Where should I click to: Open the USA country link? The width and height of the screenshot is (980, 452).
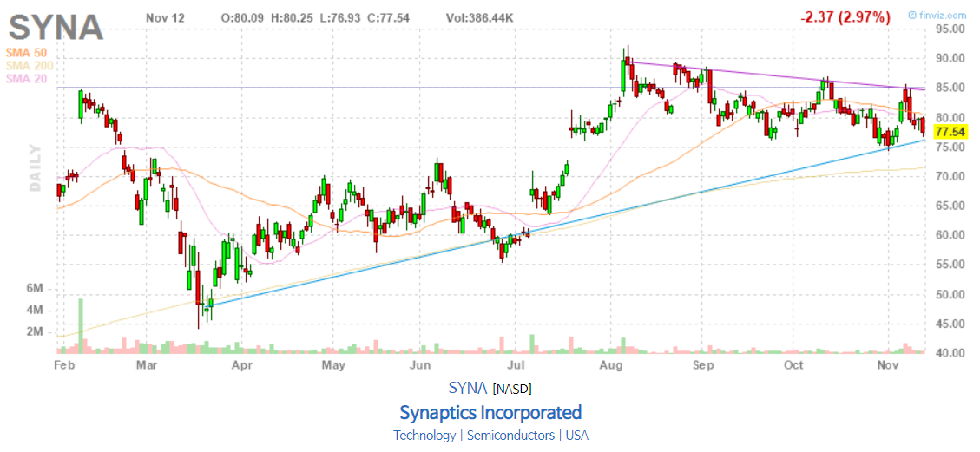(576, 436)
